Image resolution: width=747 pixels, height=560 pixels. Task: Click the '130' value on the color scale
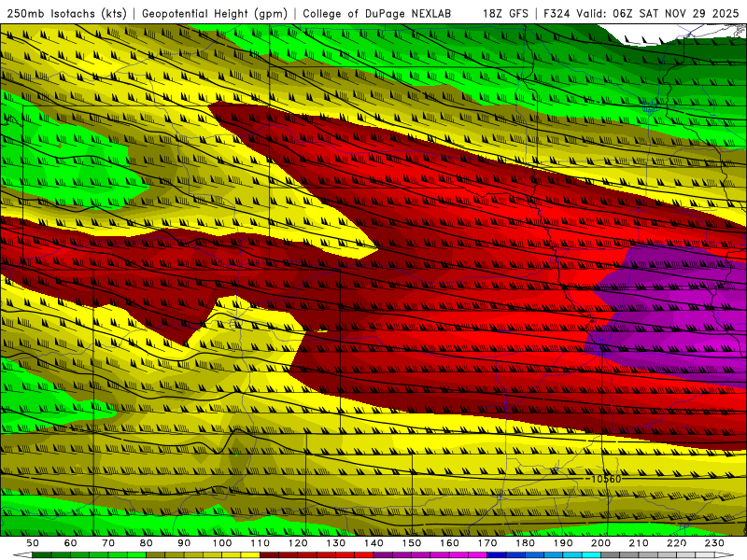[x=336, y=543]
